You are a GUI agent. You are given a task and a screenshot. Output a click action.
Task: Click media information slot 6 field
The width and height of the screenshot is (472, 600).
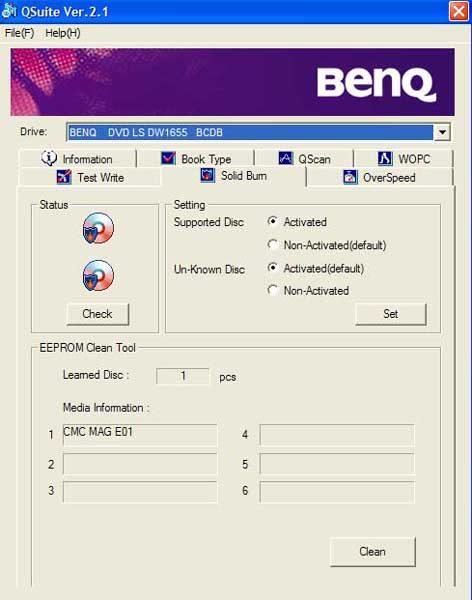click(x=337, y=492)
